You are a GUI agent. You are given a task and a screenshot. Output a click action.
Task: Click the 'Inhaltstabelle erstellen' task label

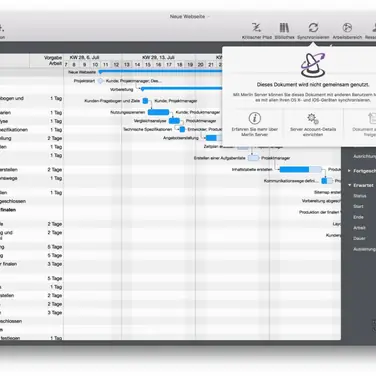[x=252, y=170]
